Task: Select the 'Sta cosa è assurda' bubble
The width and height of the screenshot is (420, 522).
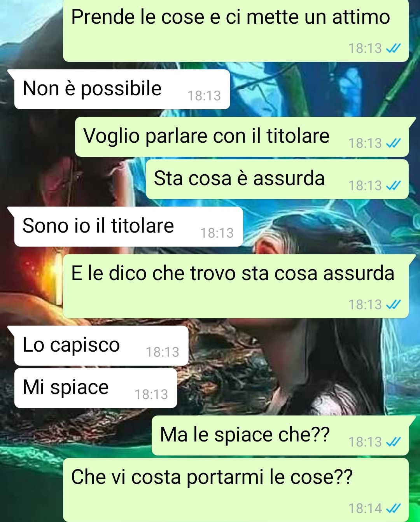Action: (x=277, y=179)
